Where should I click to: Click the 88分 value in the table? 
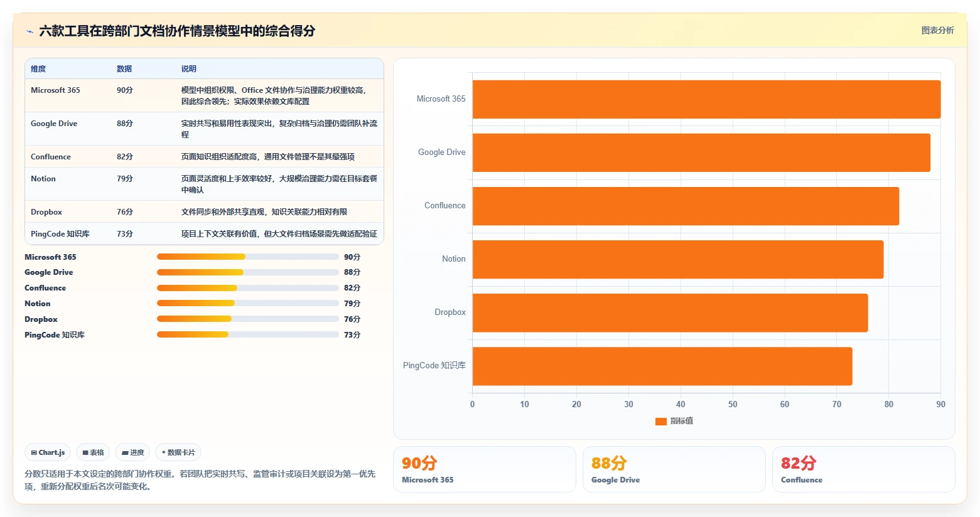coord(125,124)
